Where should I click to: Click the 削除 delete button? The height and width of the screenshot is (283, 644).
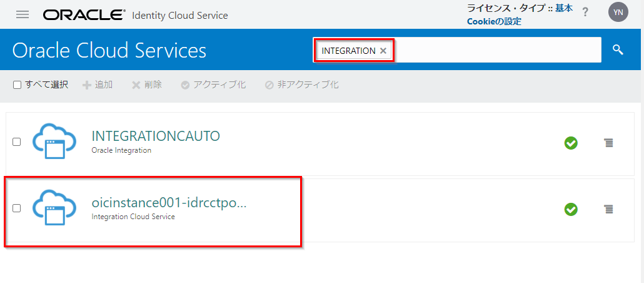point(146,85)
